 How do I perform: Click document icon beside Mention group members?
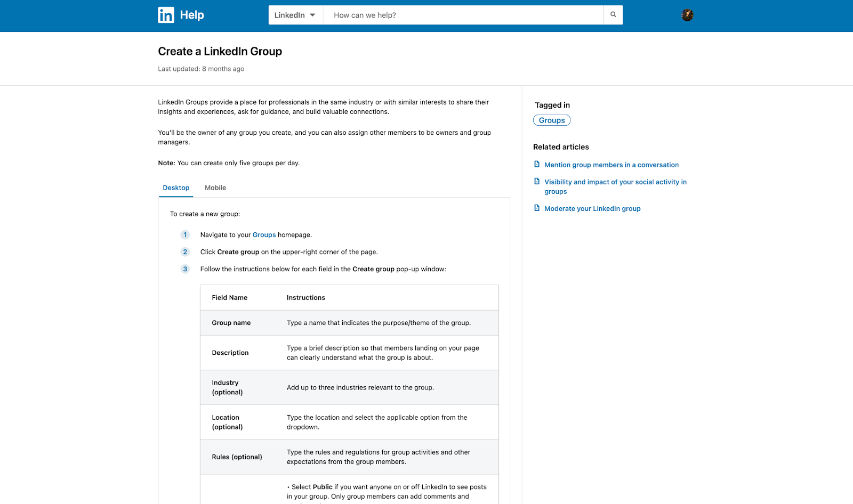[x=537, y=164]
